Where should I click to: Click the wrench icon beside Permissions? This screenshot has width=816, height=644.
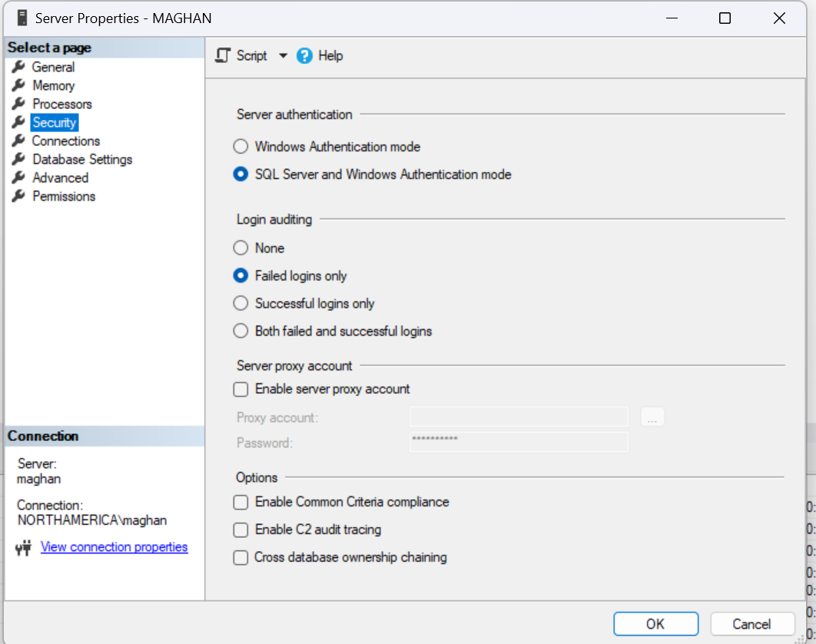pyautogui.click(x=19, y=196)
